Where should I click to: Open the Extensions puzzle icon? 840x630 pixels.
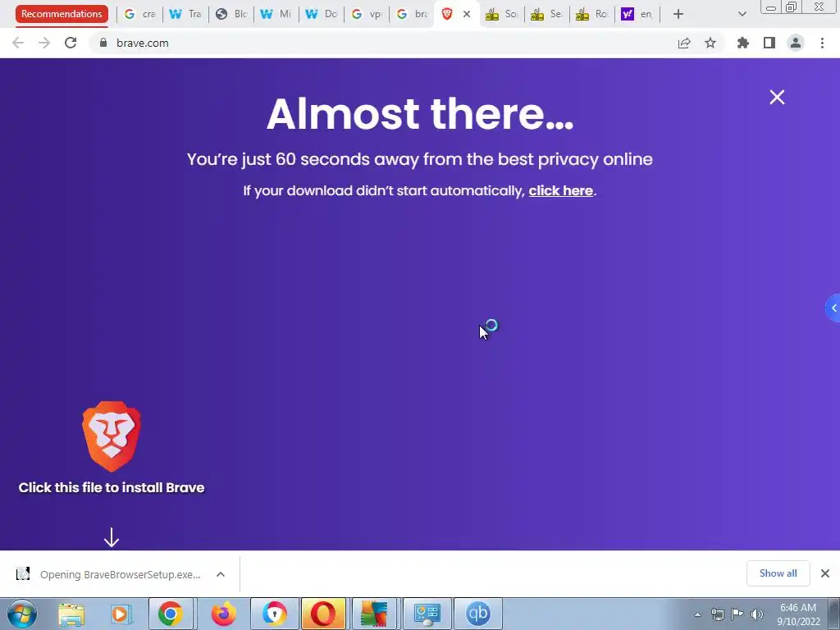click(x=743, y=43)
